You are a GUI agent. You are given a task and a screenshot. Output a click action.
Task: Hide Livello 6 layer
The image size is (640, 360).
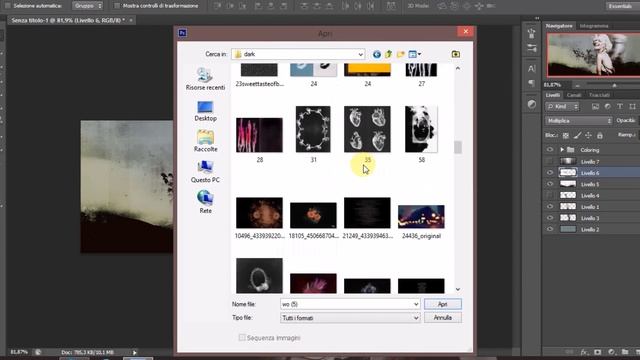coord(550,173)
